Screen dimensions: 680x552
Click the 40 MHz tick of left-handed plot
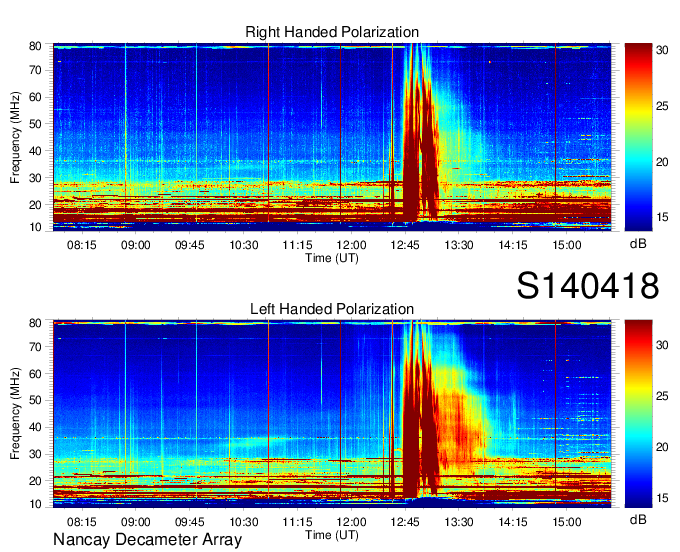click(x=36, y=427)
